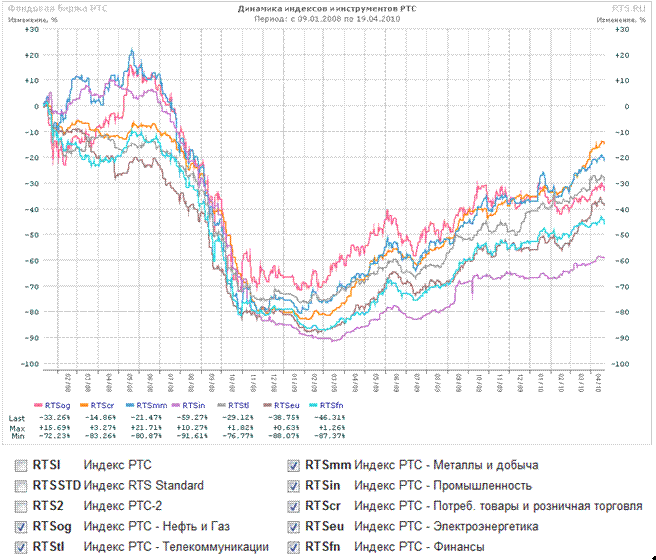
Task: Toggle the RTSin industry checkbox
Action: click(293, 486)
